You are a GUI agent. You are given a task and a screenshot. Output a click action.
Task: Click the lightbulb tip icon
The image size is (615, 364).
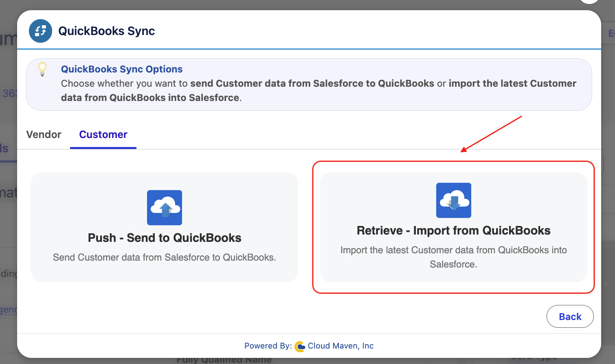coord(42,69)
